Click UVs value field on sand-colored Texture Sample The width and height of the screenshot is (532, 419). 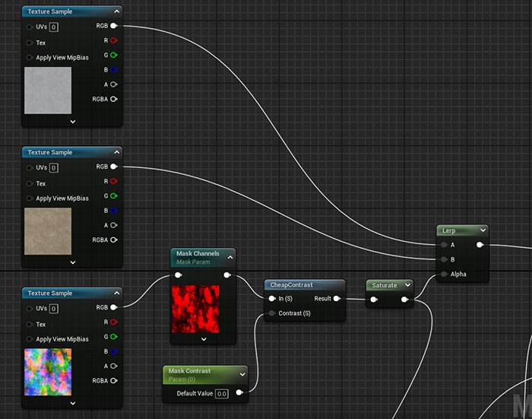55,167
